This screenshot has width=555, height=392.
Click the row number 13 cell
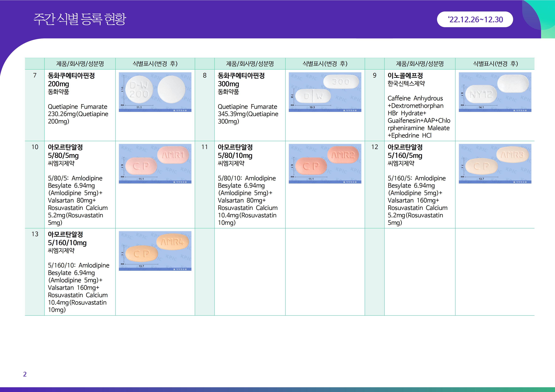pyautogui.click(x=35, y=234)
